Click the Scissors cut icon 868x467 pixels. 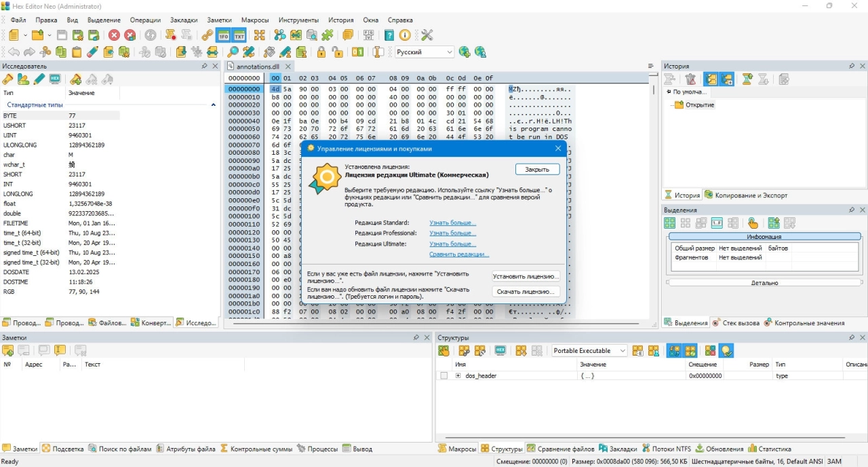[x=46, y=52]
